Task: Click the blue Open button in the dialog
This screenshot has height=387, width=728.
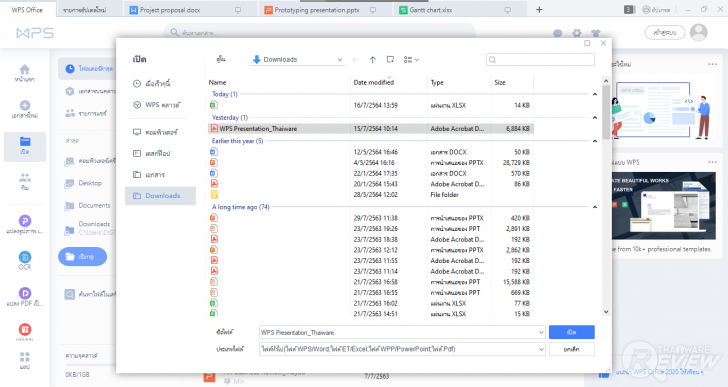Action: click(x=572, y=332)
